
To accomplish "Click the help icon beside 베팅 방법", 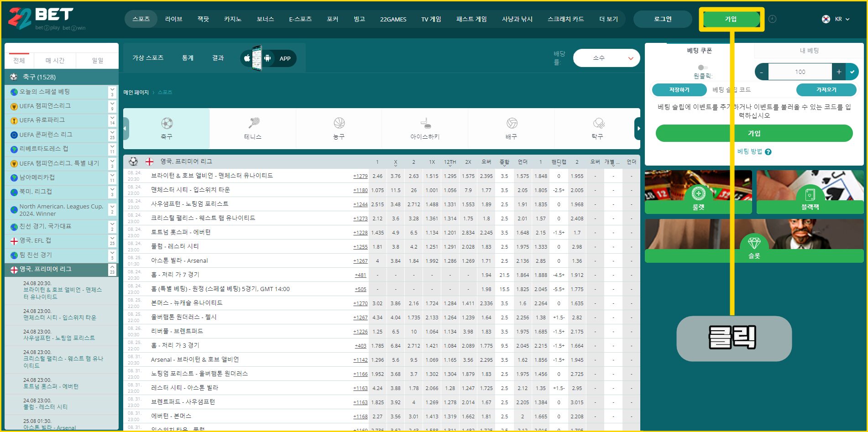I will pyautogui.click(x=768, y=152).
